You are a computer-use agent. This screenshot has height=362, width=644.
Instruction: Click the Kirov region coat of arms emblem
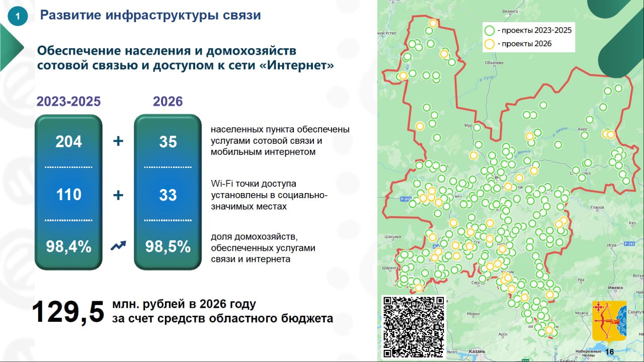click(609, 322)
